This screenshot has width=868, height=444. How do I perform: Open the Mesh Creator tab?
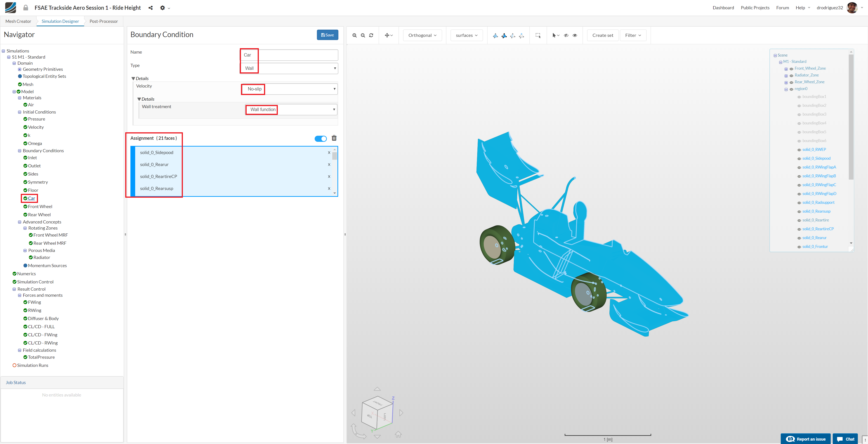click(18, 21)
